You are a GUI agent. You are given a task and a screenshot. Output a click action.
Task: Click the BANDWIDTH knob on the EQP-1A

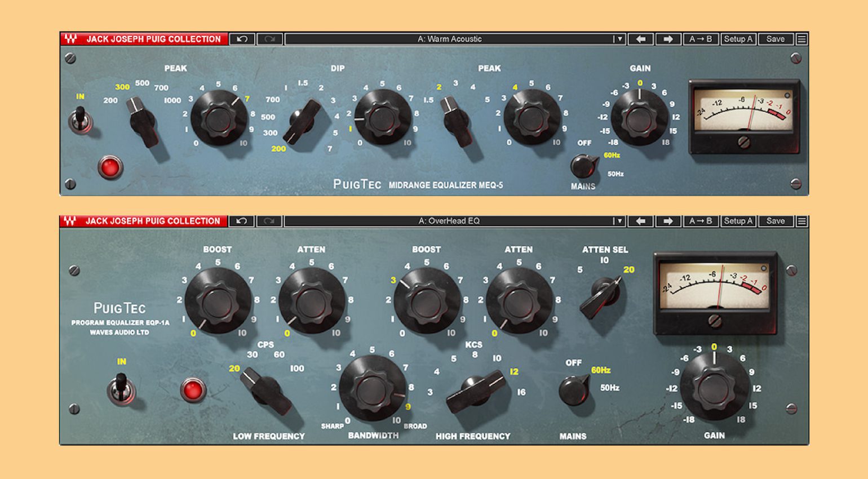pyautogui.click(x=374, y=388)
